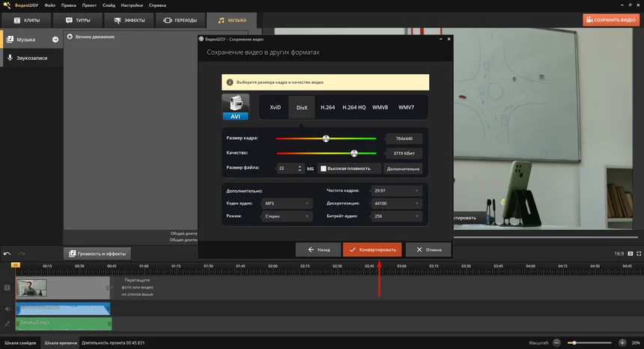Open the Правка menu
The height and width of the screenshot is (349, 644).
(x=69, y=5)
